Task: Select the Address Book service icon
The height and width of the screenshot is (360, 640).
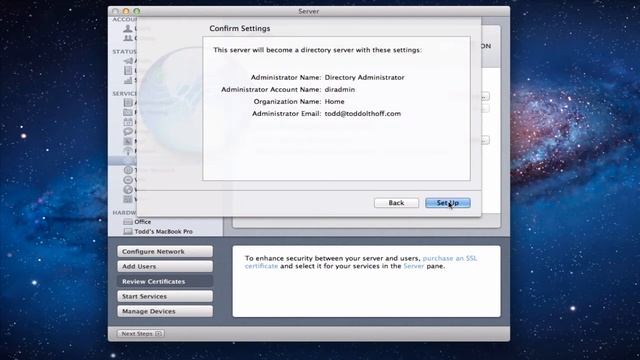Action: (128, 102)
